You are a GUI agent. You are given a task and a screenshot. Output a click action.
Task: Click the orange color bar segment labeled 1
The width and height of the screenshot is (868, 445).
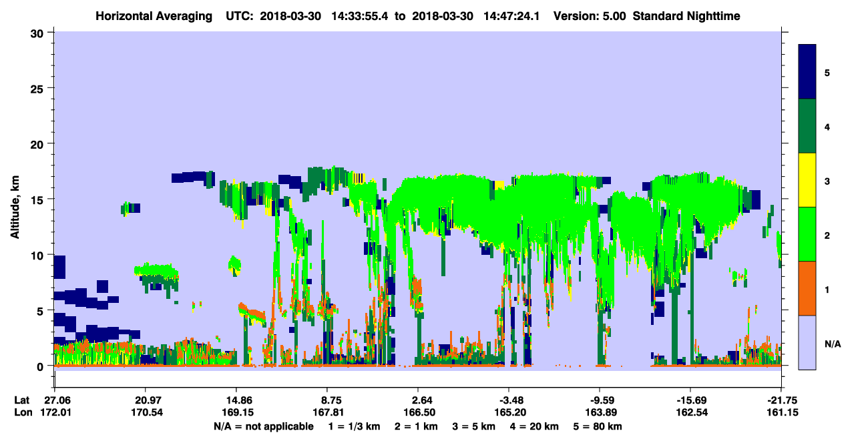coord(807,288)
